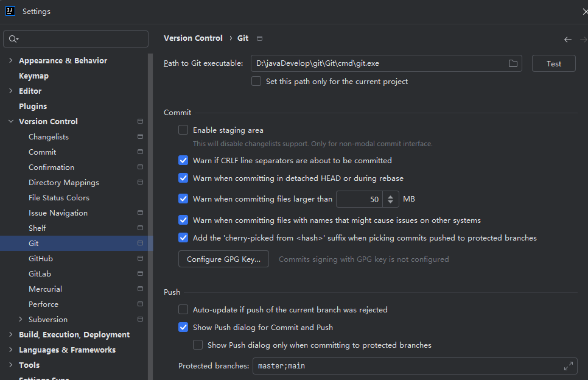Select Directory Mappings settings
Viewport: 588px width, 380px height.
click(64, 182)
